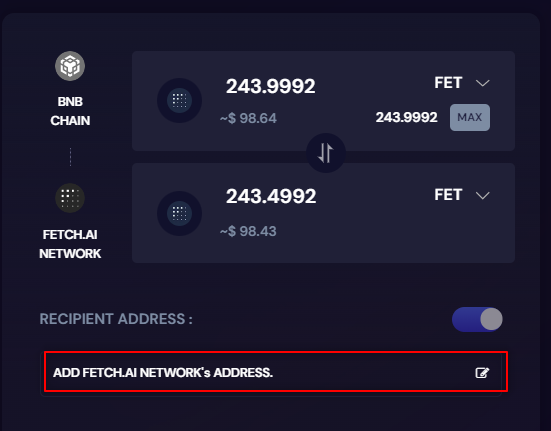
Task: Select the BNB CHAIN source network label
Action: (x=70, y=111)
